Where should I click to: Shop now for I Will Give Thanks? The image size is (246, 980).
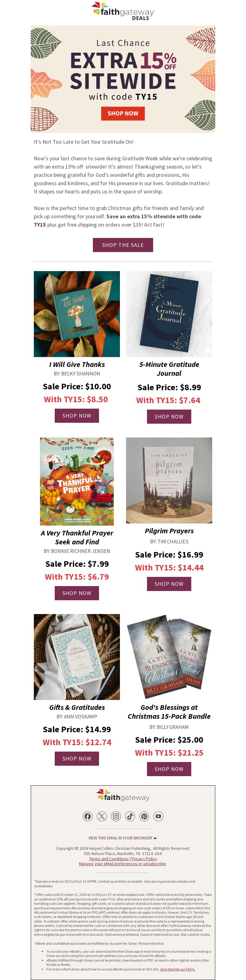pyautogui.click(x=77, y=415)
